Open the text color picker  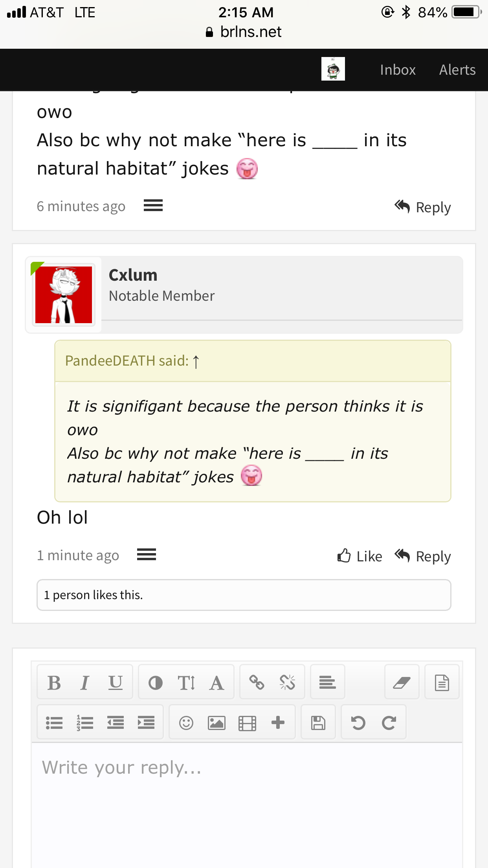pos(155,682)
